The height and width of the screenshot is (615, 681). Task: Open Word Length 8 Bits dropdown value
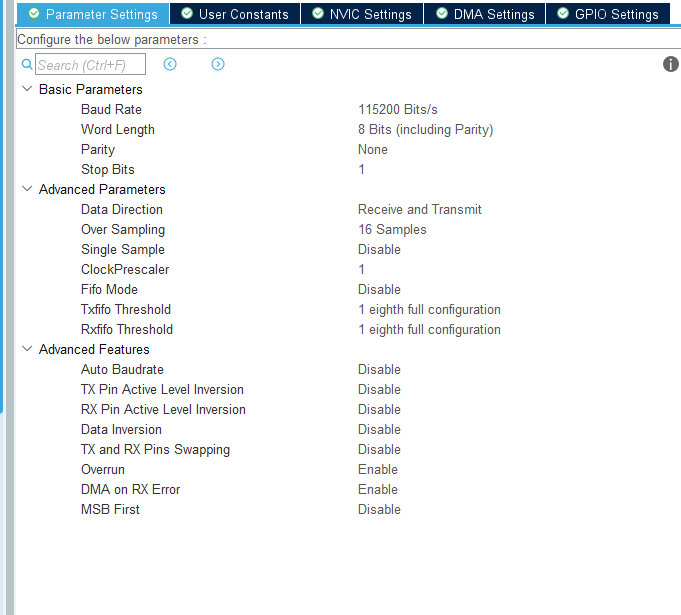click(426, 129)
